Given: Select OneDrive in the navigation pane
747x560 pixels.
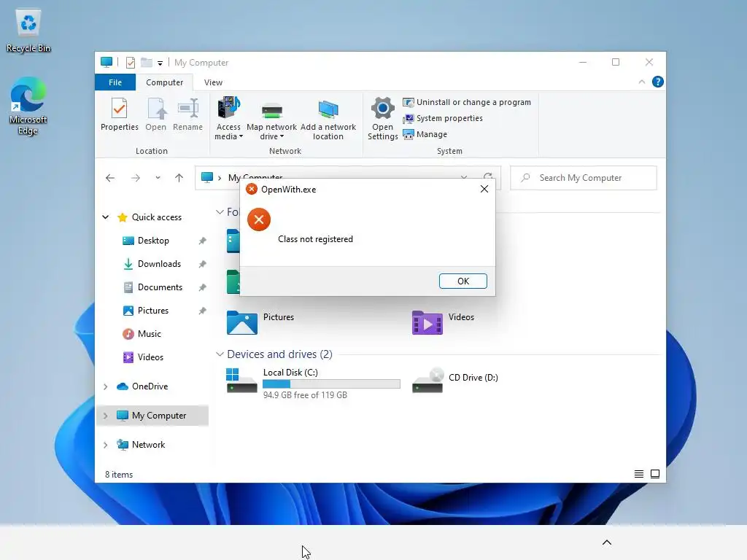Looking at the screenshot, I should 150,386.
